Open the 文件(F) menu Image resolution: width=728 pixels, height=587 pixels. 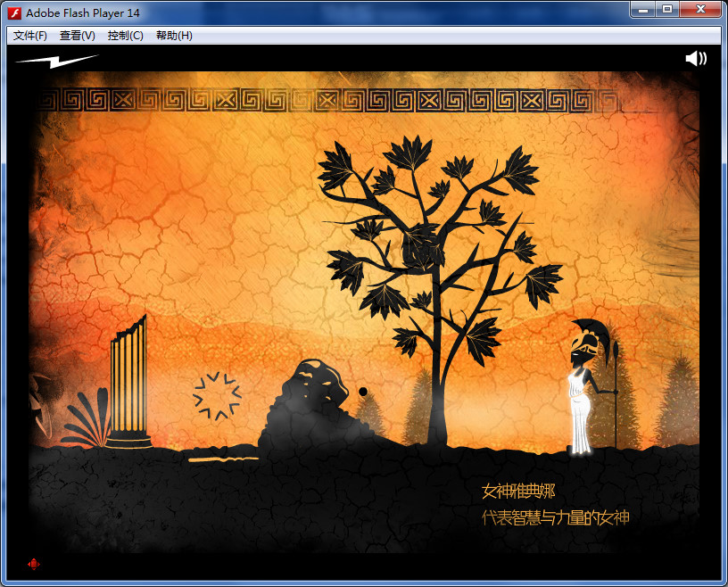(30, 36)
